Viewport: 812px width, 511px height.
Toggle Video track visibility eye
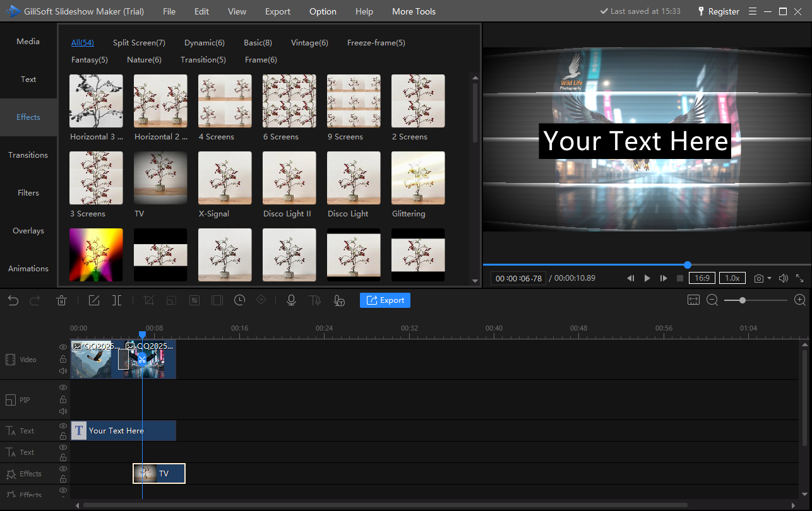click(63, 347)
